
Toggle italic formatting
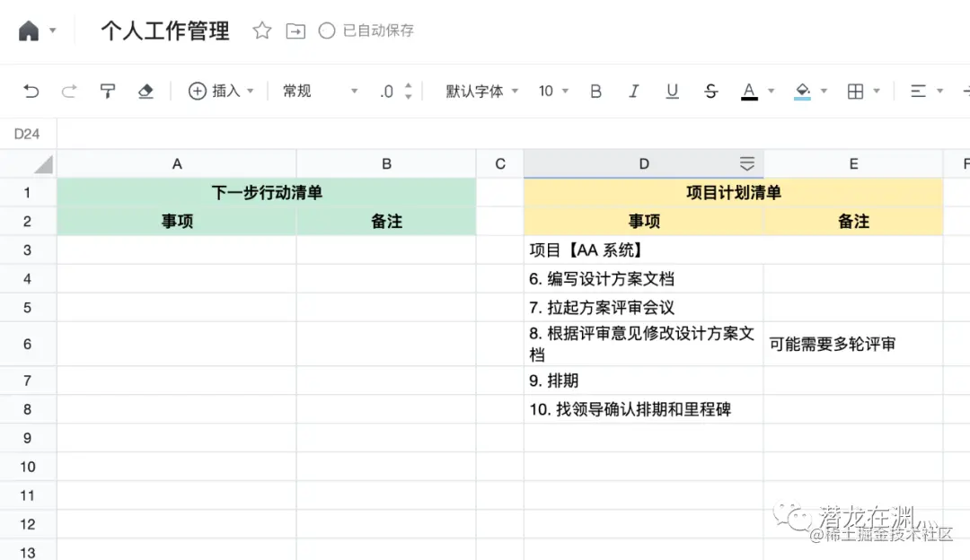pos(634,91)
